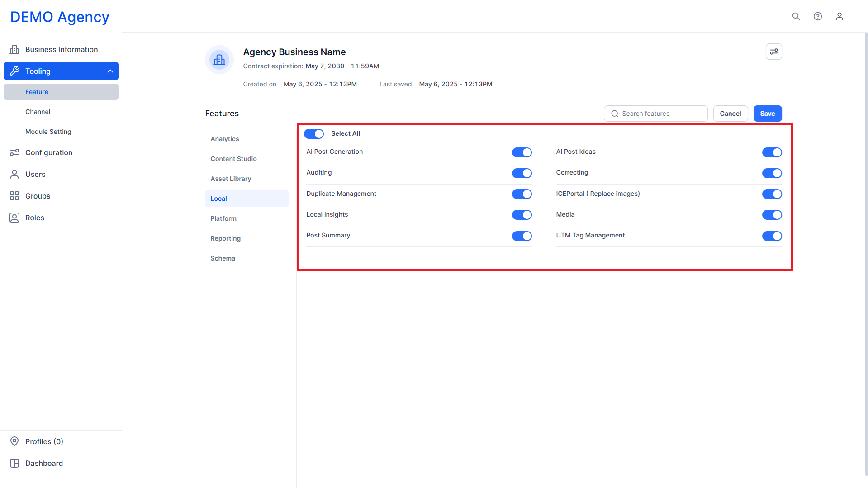Image resolution: width=868 pixels, height=488 pixels.
Task: Click the Dashboard layout icon
Action: click(14, 463)
